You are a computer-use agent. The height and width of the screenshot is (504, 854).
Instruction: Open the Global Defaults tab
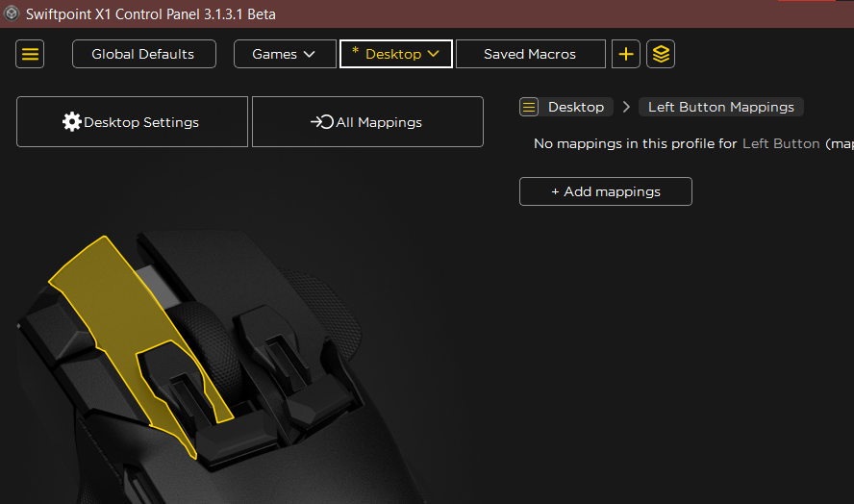(144, 54)
